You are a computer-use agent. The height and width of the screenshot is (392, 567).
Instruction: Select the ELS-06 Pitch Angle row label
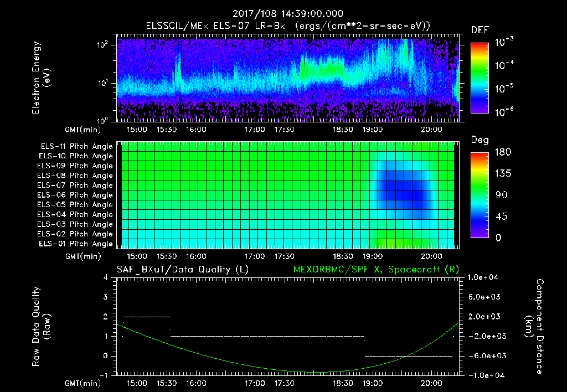point(75,195)
